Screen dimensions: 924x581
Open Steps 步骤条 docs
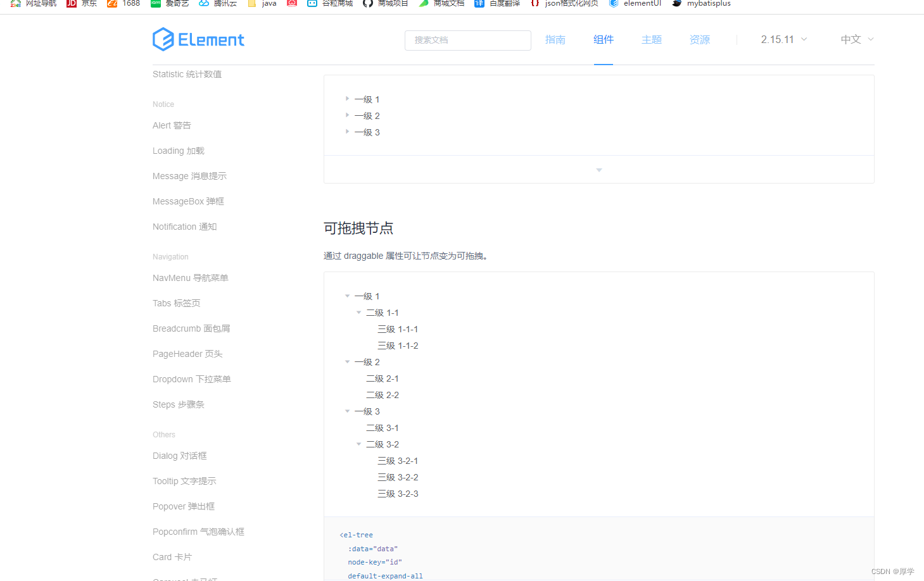click(179, 404)
